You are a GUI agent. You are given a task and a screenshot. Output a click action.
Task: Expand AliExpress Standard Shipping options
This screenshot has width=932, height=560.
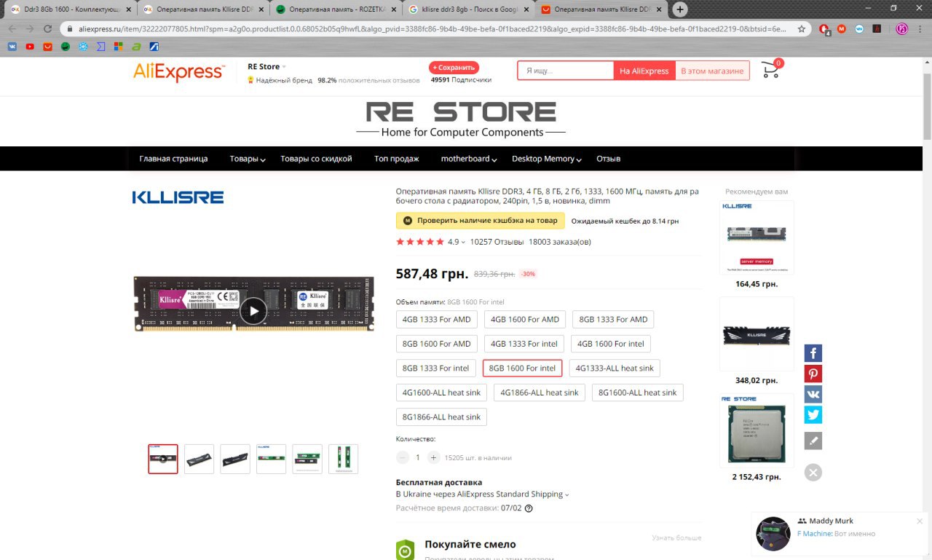pos(566,494)
